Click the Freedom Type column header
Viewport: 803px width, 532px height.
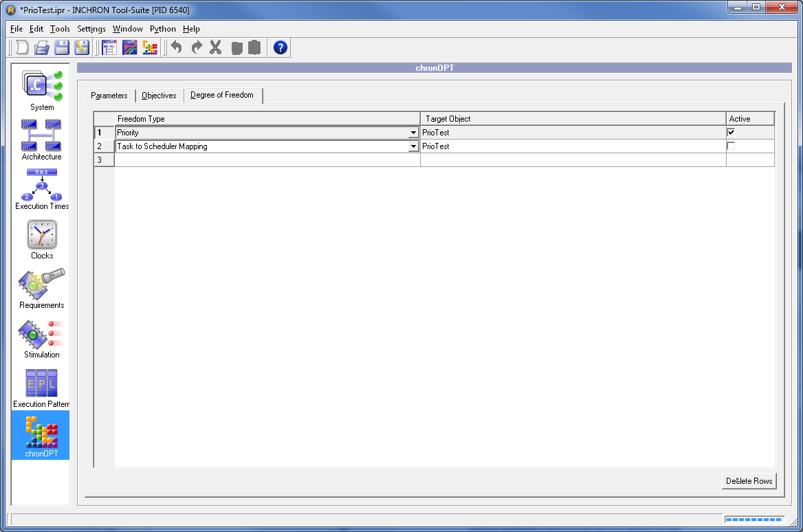[x=267, y=119]
